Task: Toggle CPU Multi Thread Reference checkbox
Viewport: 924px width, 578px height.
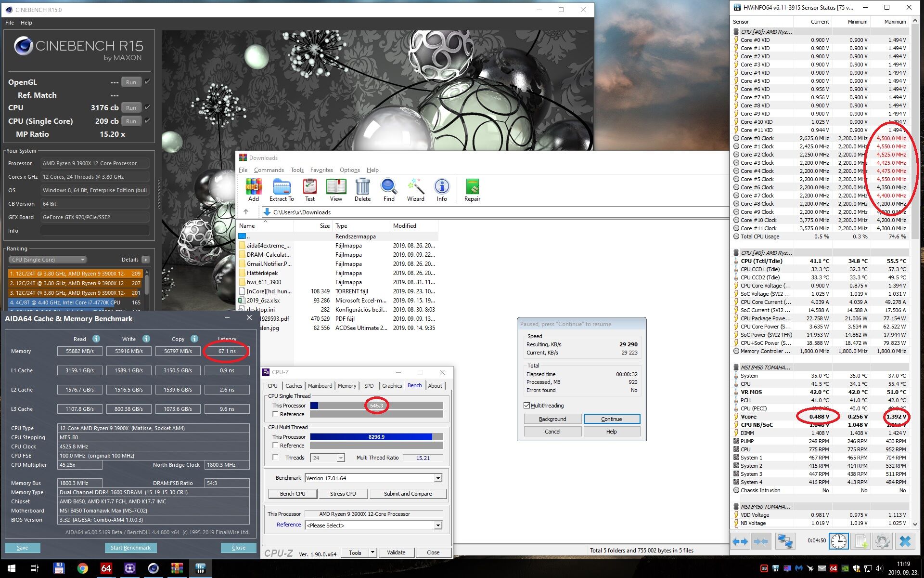Action: [275, 446]
